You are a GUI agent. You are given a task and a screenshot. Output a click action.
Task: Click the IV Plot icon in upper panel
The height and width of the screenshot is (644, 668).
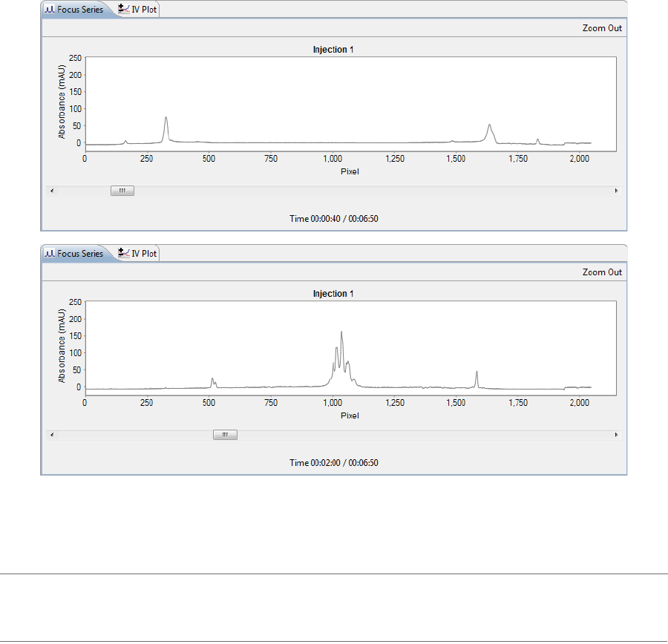(123, 9)
